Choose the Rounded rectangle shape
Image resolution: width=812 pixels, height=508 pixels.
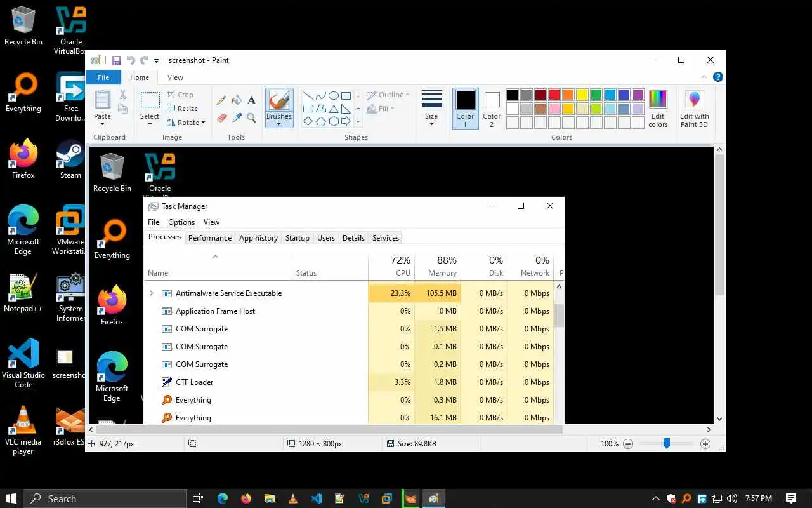(308, 109)
